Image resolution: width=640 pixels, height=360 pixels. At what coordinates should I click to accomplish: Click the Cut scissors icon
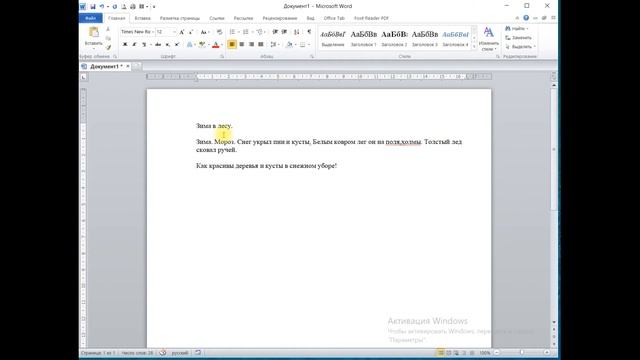108,29
